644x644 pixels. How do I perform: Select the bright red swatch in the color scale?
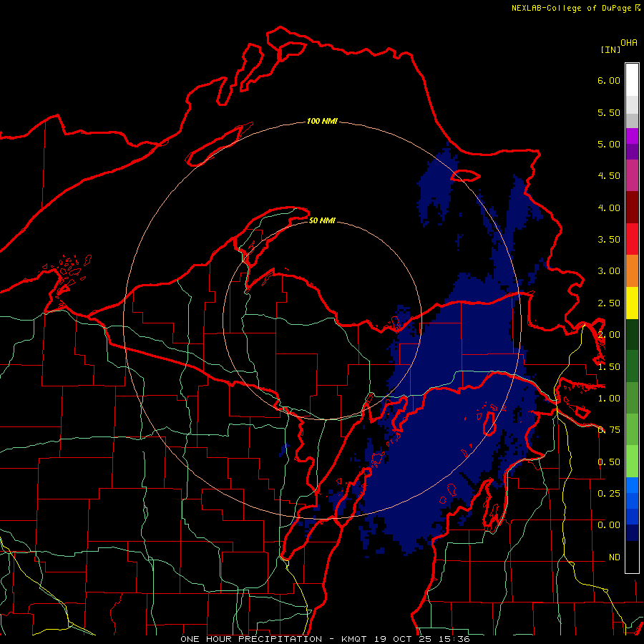[632, 239]
